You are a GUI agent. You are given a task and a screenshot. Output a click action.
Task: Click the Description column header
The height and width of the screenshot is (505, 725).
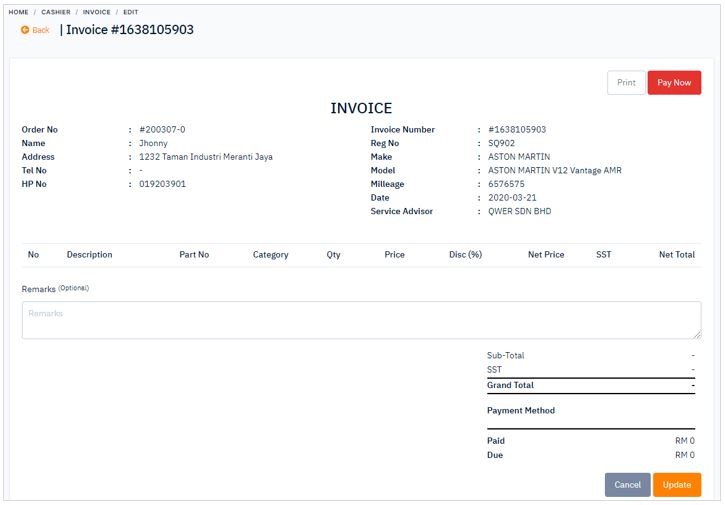[x=89, y=254]
